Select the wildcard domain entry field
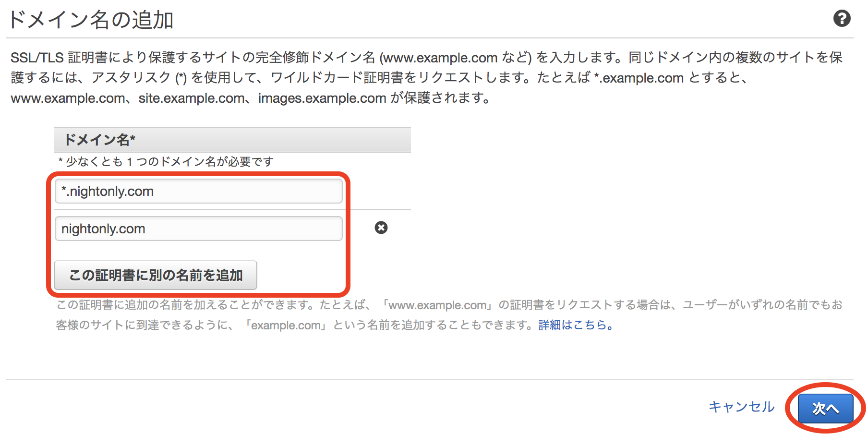This screenshot has height=434, width=868. coord(198,191)
